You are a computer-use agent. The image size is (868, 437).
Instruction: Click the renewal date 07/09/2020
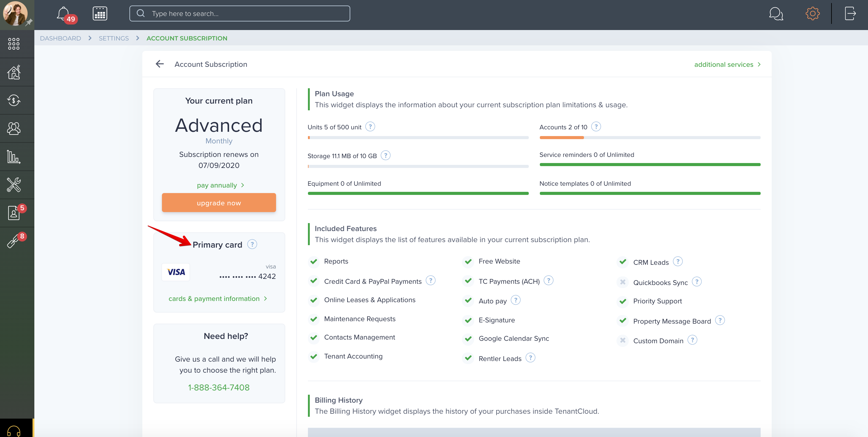219,165
